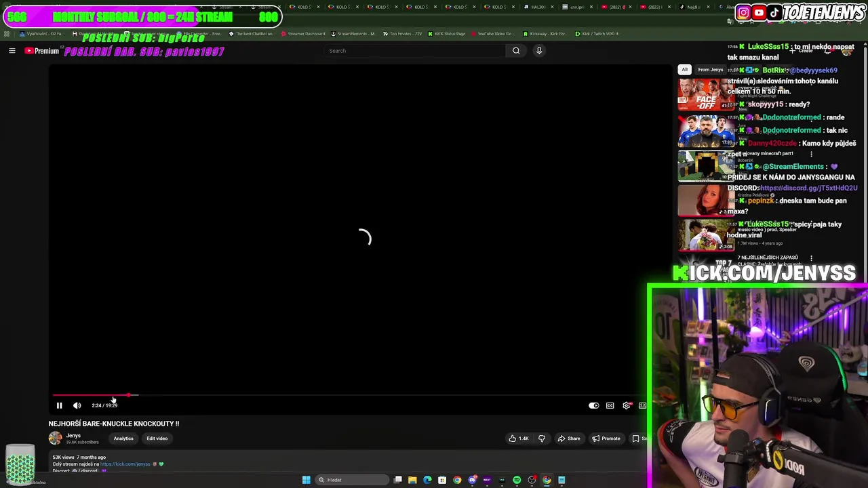Open the Chrome apps grid in the bookmarks bar

(x=7, y=34)
